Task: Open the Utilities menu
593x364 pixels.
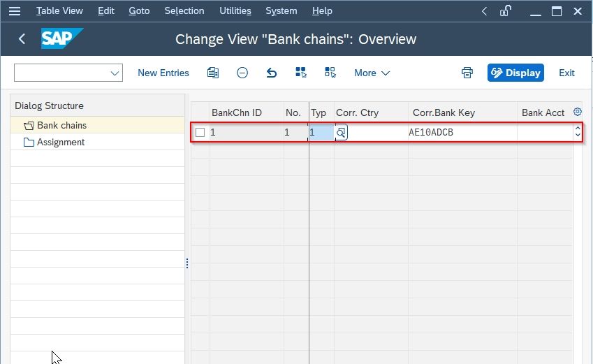Action: 235,11
